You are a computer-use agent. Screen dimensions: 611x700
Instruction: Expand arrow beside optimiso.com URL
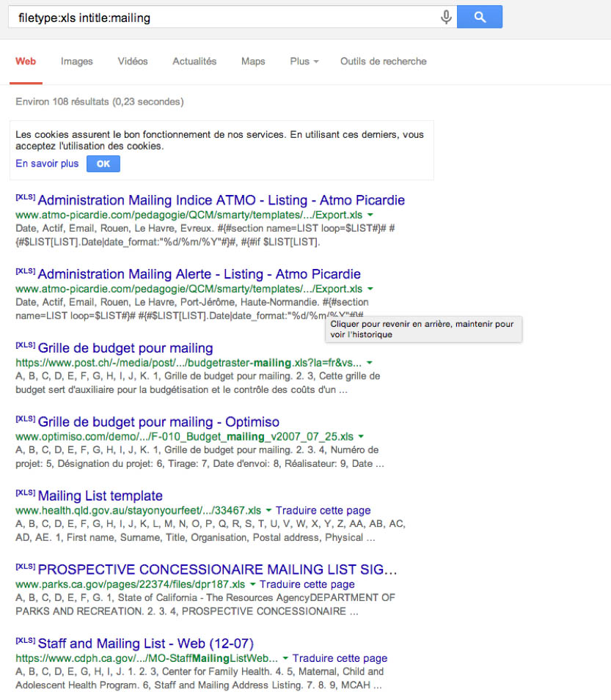click(x=361, y=436)
